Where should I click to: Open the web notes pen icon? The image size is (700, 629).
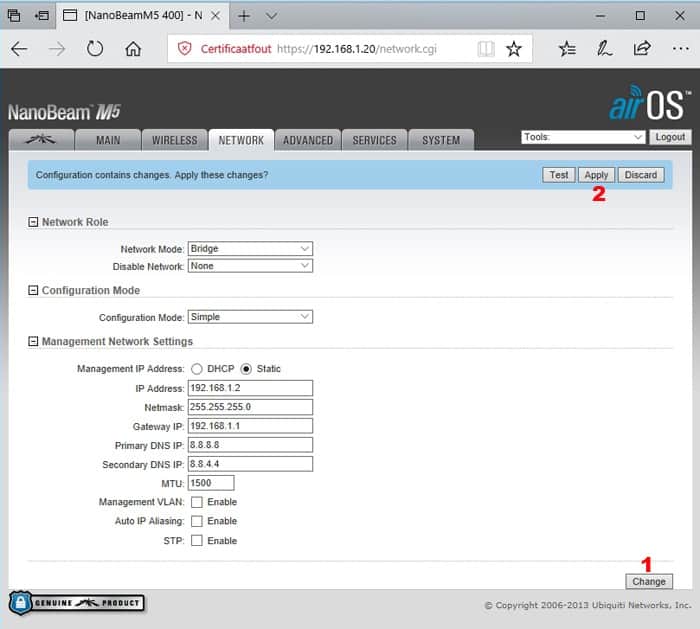[x=604, y=48]
